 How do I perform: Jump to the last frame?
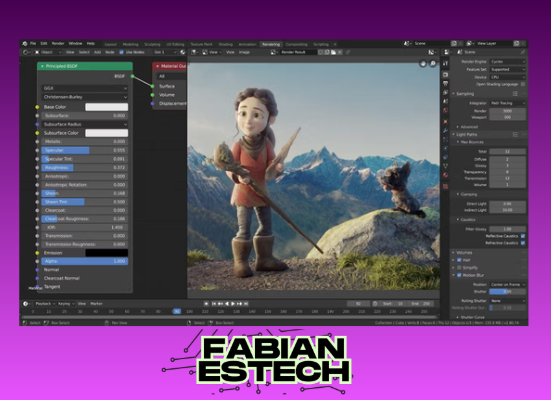(246, 304)
